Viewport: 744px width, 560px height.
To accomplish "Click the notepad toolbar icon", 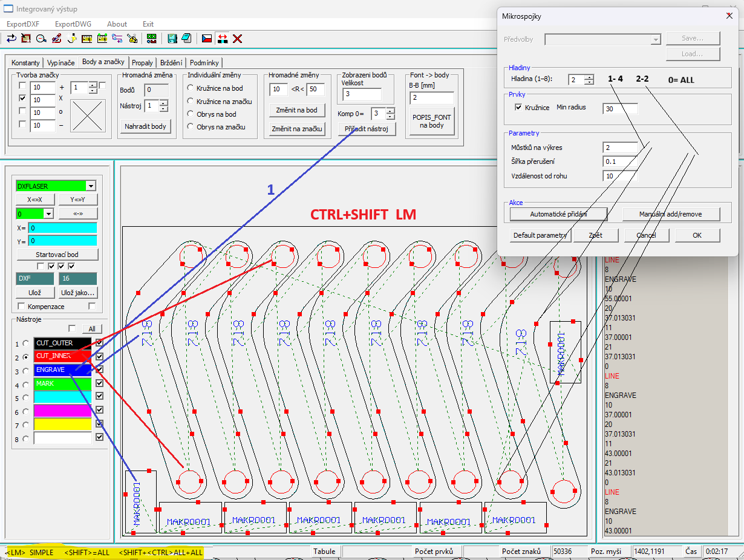I will coord(187,39).
